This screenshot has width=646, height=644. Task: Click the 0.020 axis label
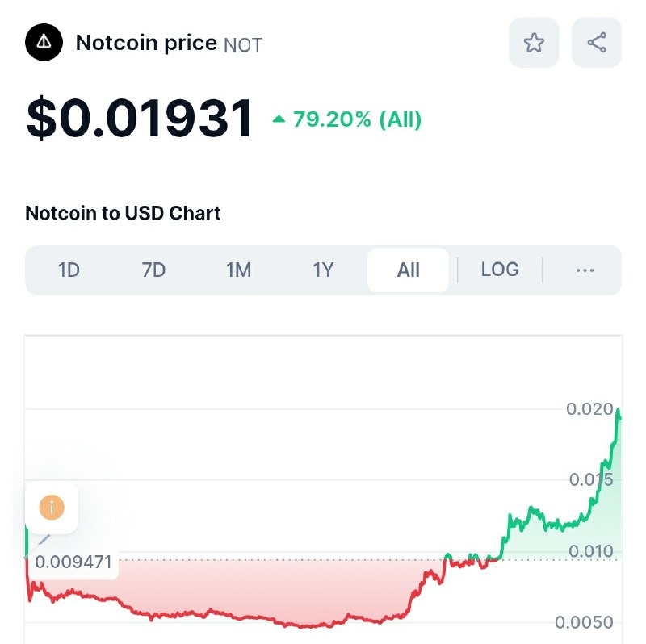point(589,409)
